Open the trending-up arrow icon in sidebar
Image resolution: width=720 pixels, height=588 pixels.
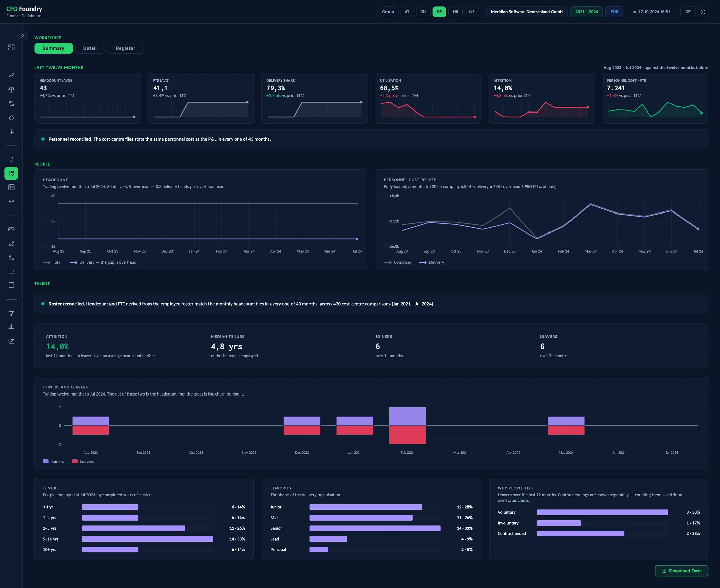coord(12,76)
